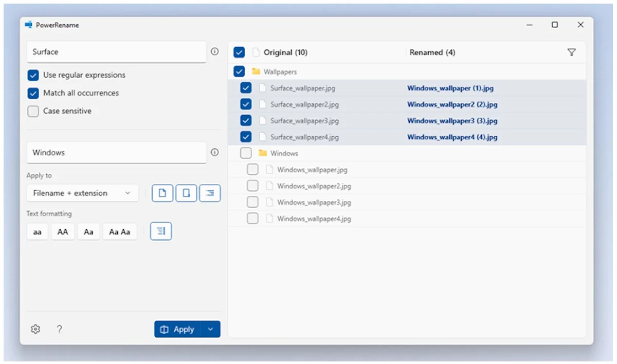Open the Filename + extension dropdown
Screen dimensions: 617x364
[x=82, y=193]
